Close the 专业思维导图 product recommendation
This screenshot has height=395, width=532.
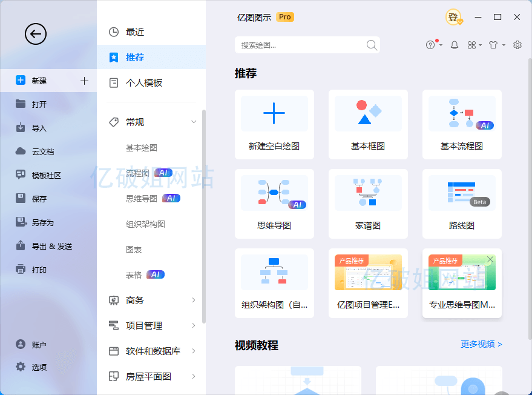tap(490, 259)
